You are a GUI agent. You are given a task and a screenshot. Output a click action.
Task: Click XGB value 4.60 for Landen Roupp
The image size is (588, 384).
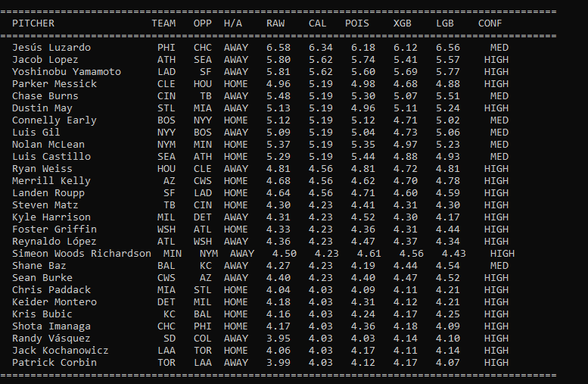point(406,193)
